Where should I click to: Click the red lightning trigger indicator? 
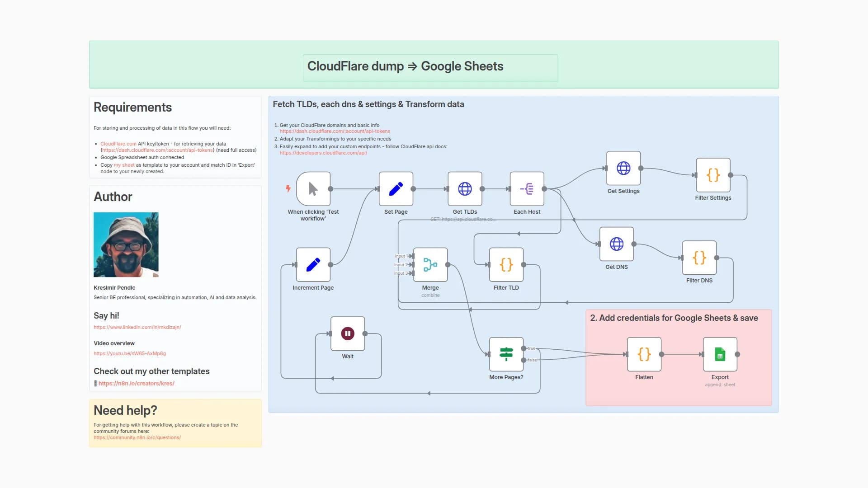[288, 188]
